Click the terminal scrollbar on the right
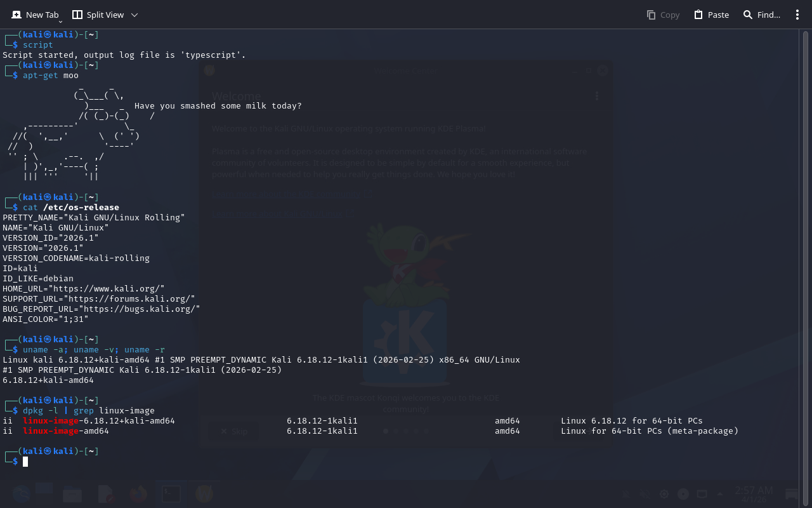 point(806,254)
